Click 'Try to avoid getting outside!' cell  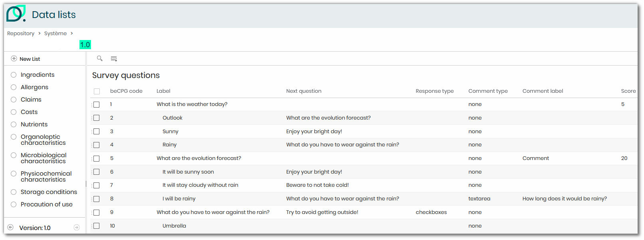(322, 212)
